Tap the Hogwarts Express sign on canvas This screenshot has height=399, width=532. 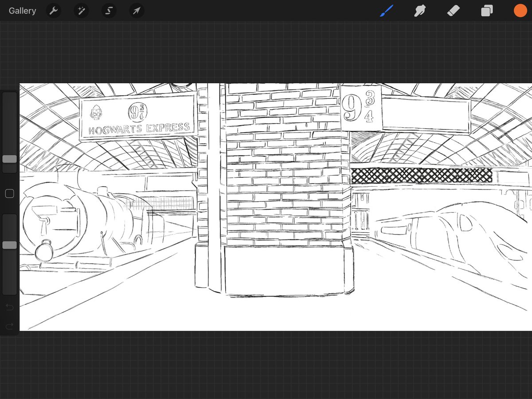coord(138,118)
